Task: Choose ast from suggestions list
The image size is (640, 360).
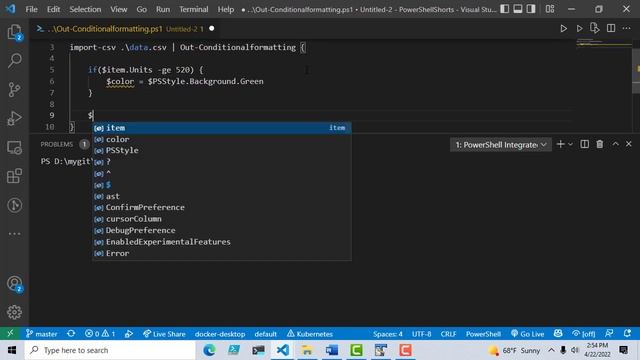Action: [222, 196]
